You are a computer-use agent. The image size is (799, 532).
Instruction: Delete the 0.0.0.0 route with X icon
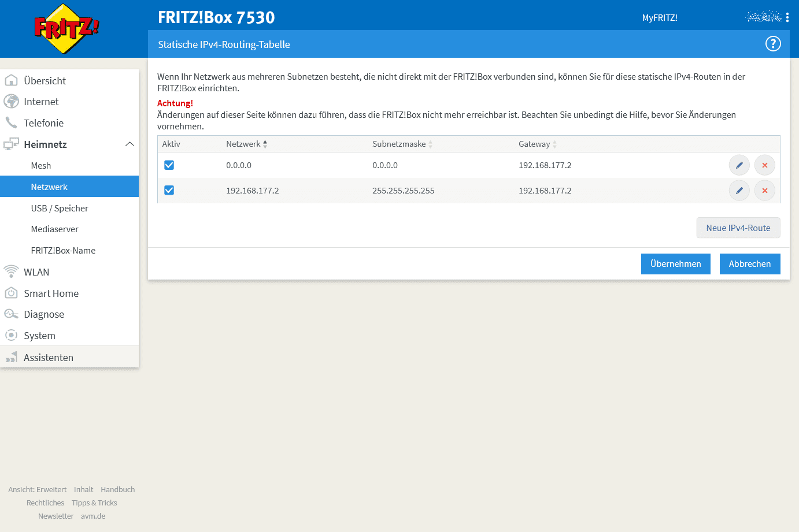click(x=764, y=165)
